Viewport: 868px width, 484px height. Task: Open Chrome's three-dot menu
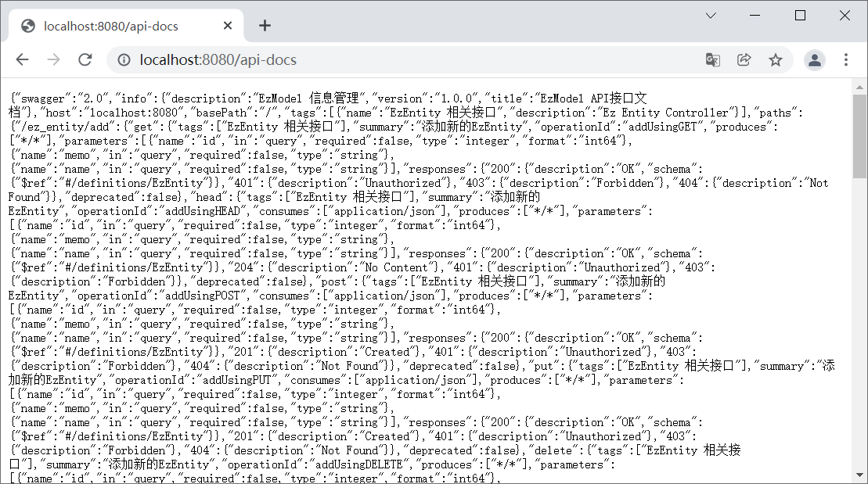[846, 59]
